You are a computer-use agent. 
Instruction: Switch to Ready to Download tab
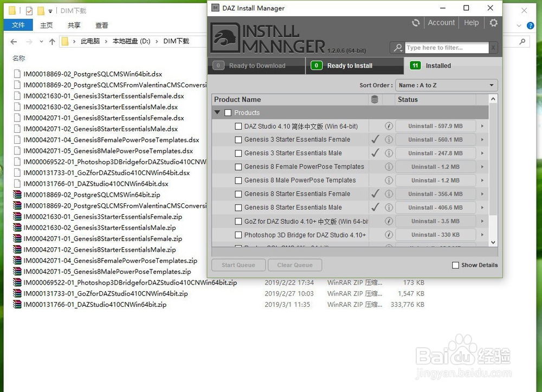coord(256,66)
